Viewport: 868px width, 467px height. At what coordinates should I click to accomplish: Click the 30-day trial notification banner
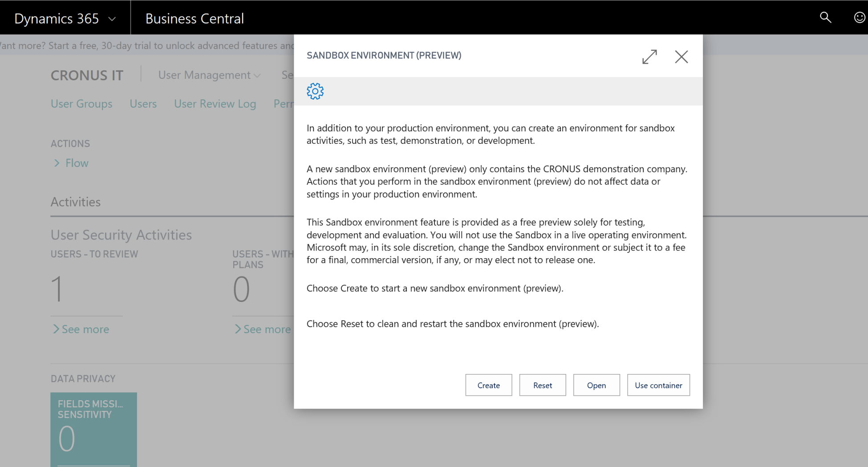[147, 45]
